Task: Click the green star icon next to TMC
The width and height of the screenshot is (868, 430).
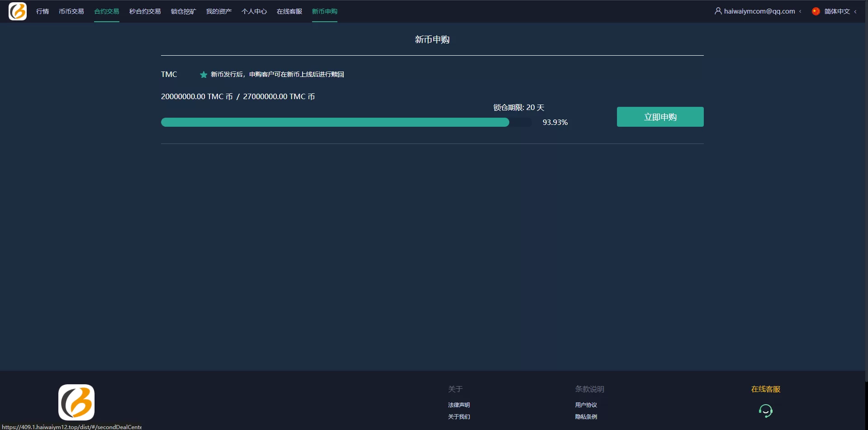Action: click(204, 75)
